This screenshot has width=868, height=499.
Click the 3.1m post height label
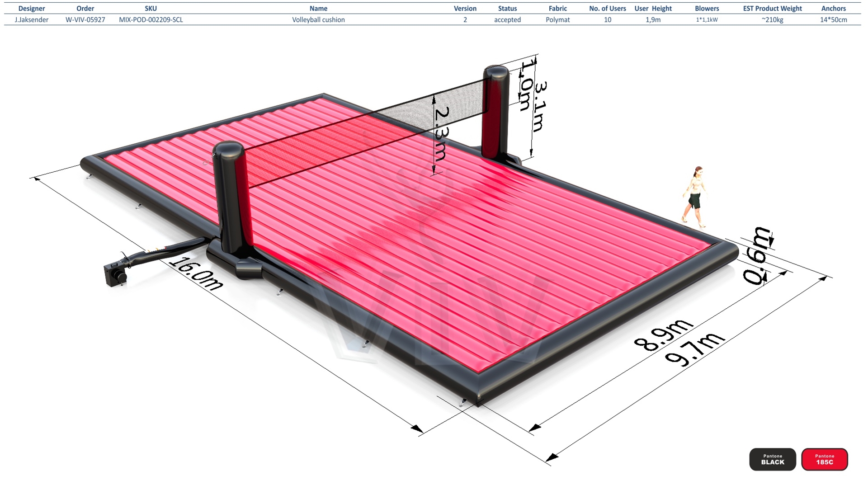point(540,107)
